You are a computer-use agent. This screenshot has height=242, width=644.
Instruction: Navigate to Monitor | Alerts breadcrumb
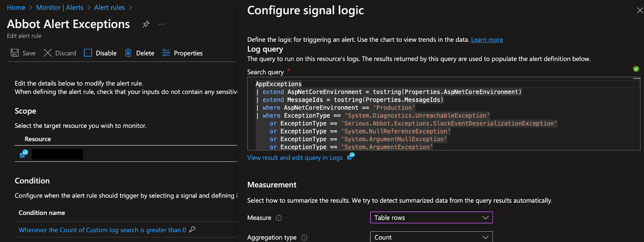(60, 8)
